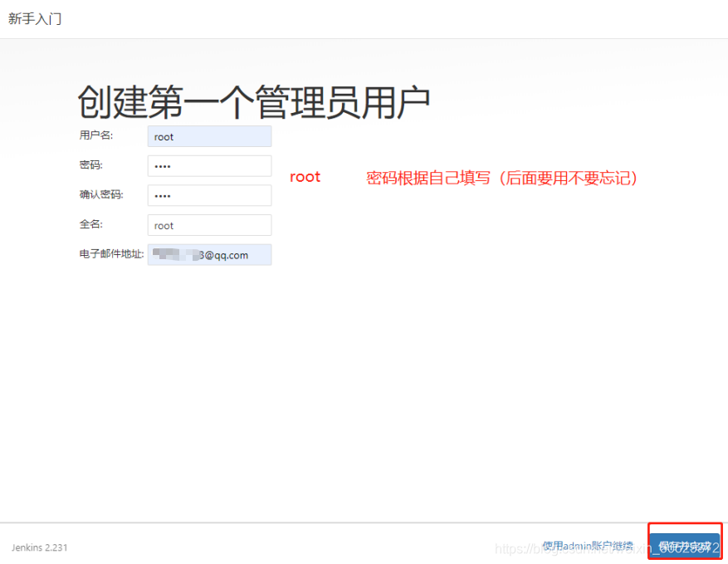Click the 新手入门 header title
The image size is (728, 564).
point(35,19)
